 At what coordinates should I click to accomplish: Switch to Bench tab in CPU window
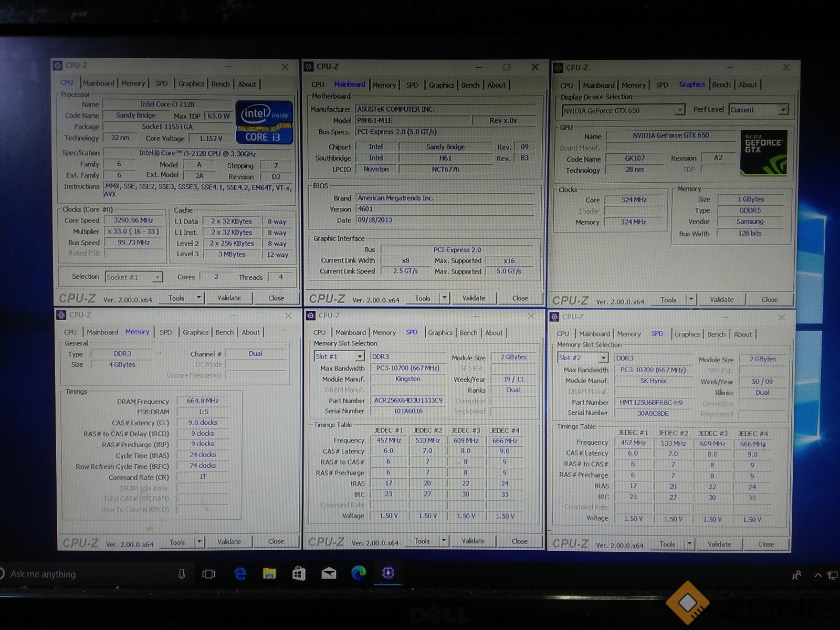pos(220,83)
